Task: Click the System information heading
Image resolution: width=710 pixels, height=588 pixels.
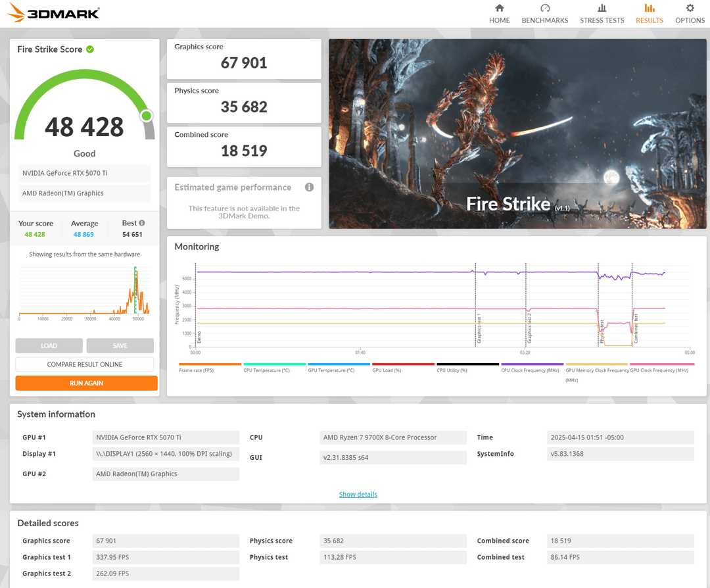Action: tap(56, 414)
